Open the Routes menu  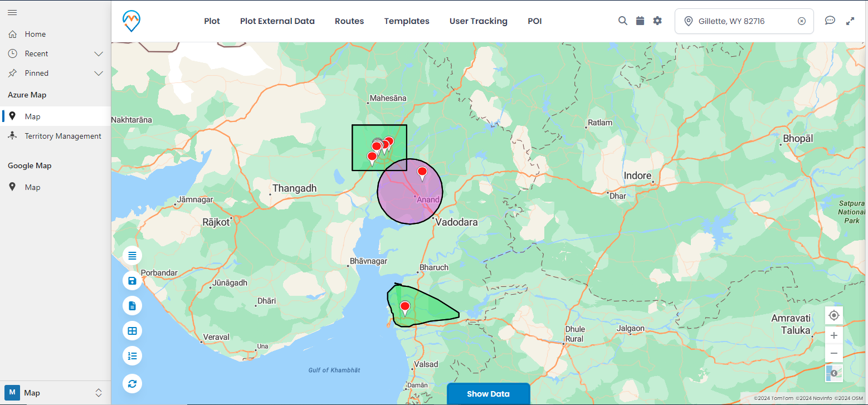[349, 21]
